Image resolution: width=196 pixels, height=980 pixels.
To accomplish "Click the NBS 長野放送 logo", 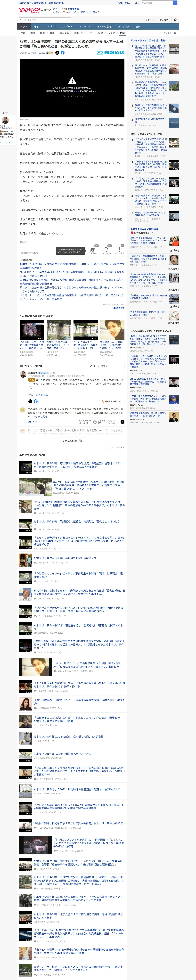I will click(x=110, y=53).
